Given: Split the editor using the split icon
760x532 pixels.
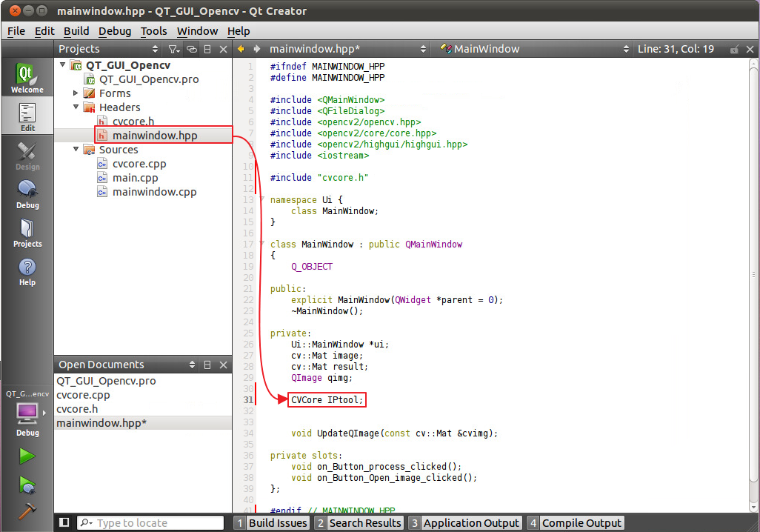Looking at the screenshot, I should (207, 49).
